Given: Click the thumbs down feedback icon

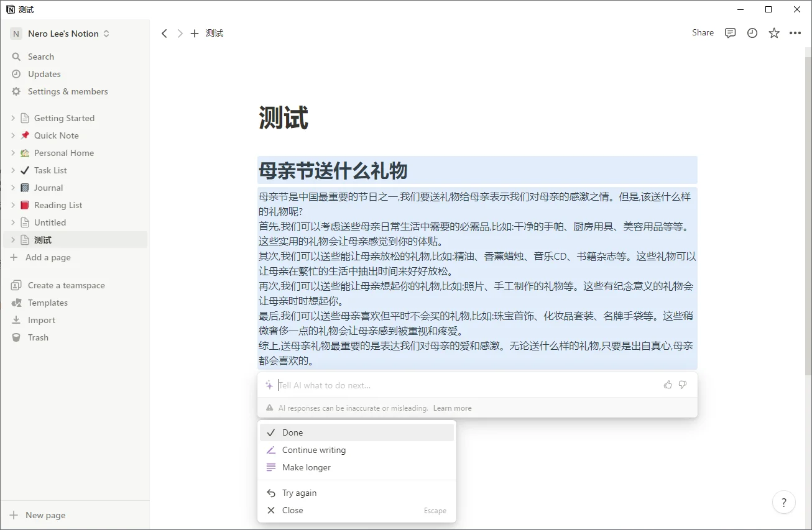Looking at the screenshot, I should point(683,385).
